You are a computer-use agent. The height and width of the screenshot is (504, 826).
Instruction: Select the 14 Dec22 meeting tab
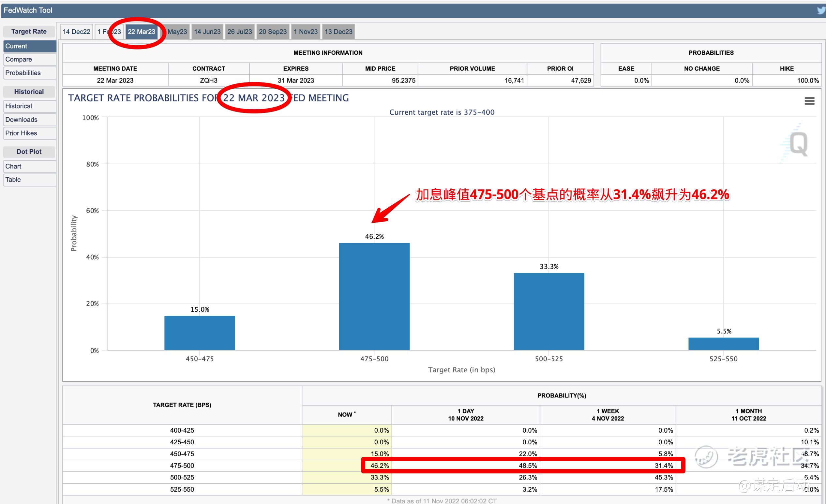[x=76, y=32]
